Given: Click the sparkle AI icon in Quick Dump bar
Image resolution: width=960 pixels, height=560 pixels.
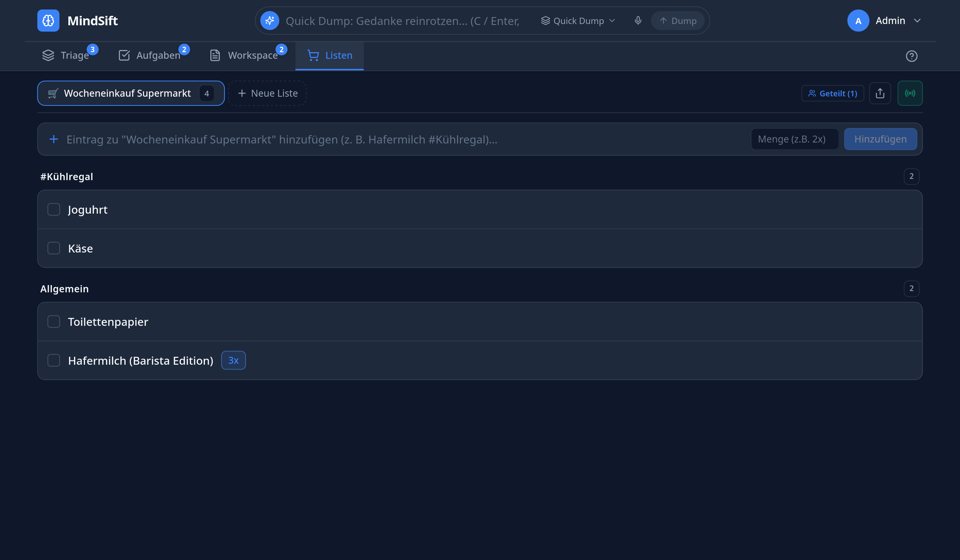Looking at the screenshot, I should click(270, 21).
